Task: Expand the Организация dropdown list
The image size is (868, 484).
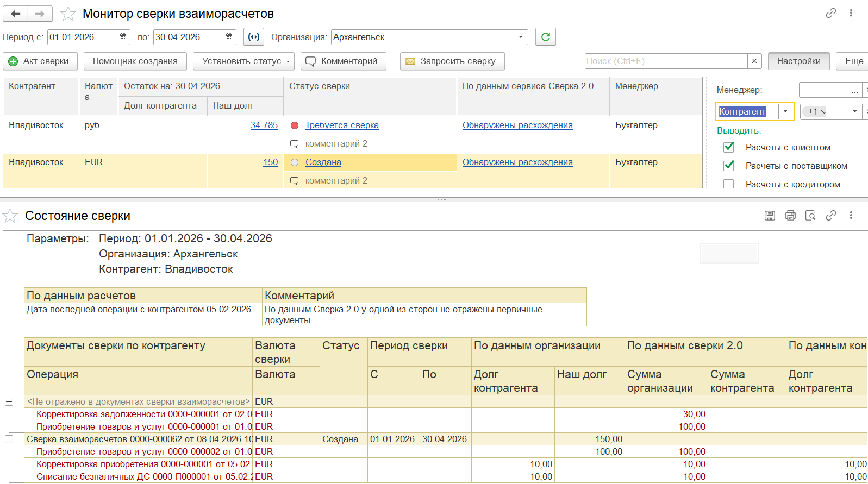Action: pos(521,37)
